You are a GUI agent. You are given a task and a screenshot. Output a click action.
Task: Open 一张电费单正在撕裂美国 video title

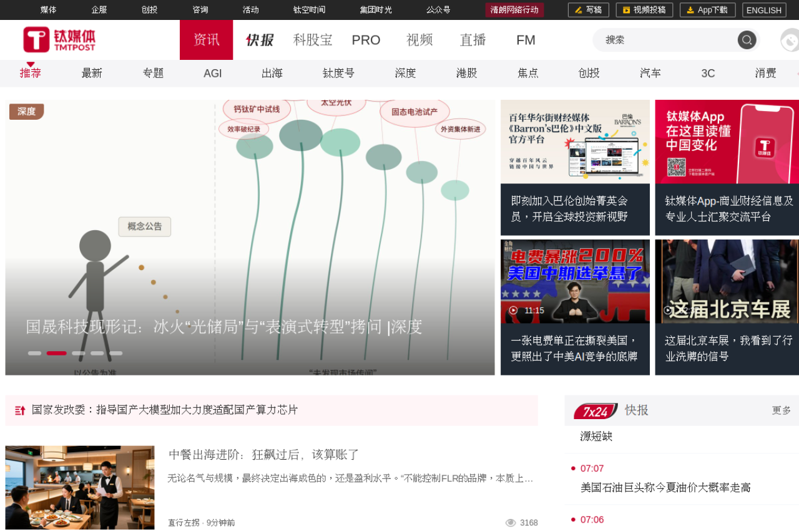pyautogui.click(x=574, y=349)
